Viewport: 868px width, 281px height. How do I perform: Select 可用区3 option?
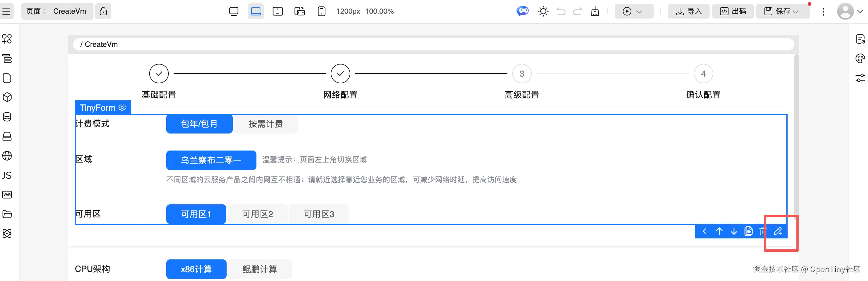coord(319,214)
